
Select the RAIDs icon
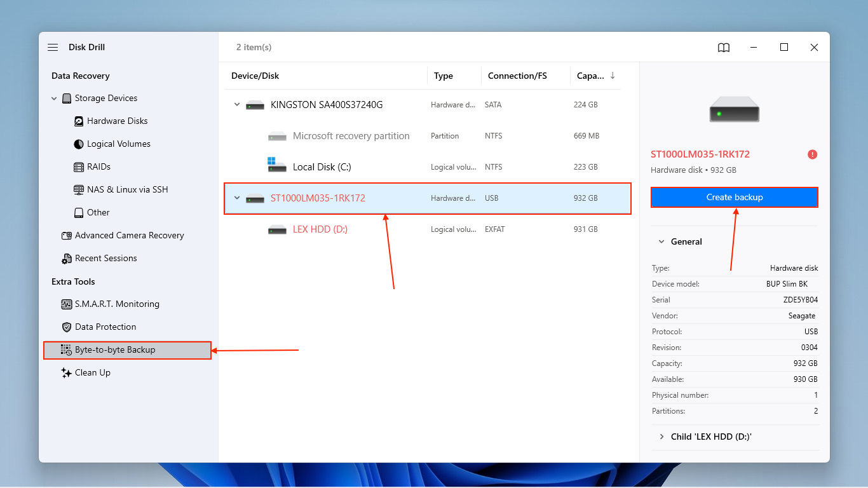[79, 166]
